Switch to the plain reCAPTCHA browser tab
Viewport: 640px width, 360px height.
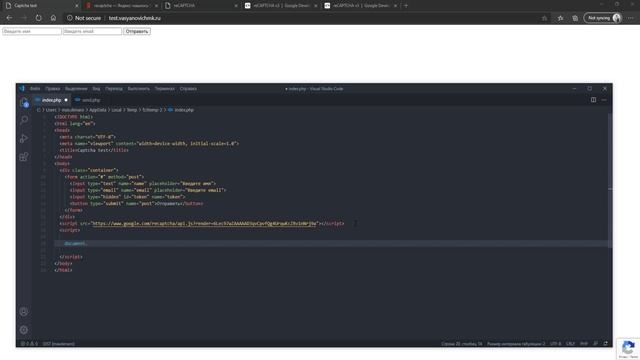(200, 6)
